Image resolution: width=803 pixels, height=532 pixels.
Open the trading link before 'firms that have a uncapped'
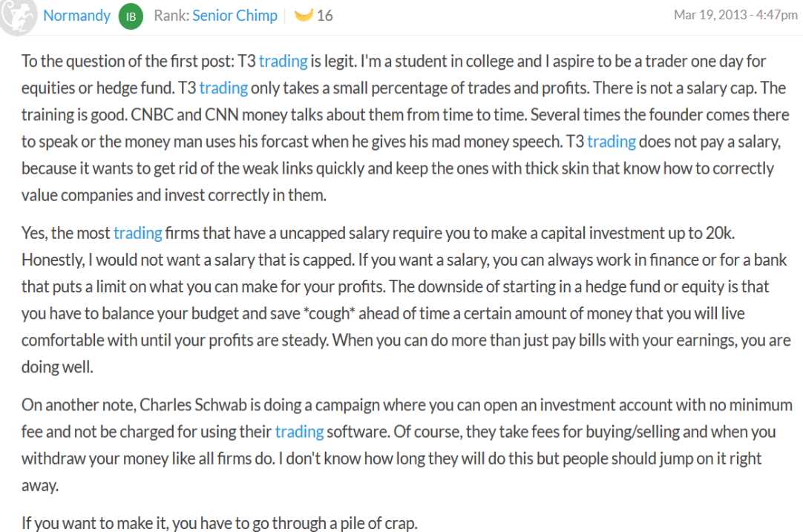pos(138,234)
